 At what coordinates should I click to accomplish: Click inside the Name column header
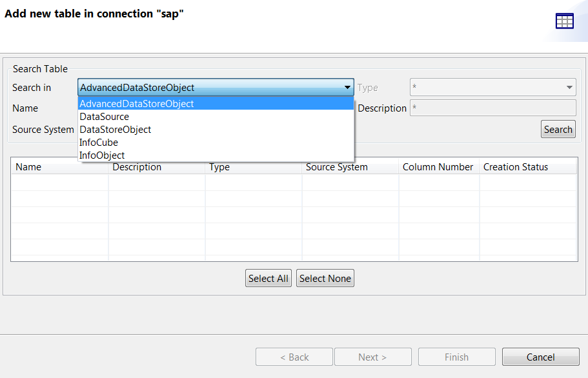pyautogui.click(x=28, y=166)
